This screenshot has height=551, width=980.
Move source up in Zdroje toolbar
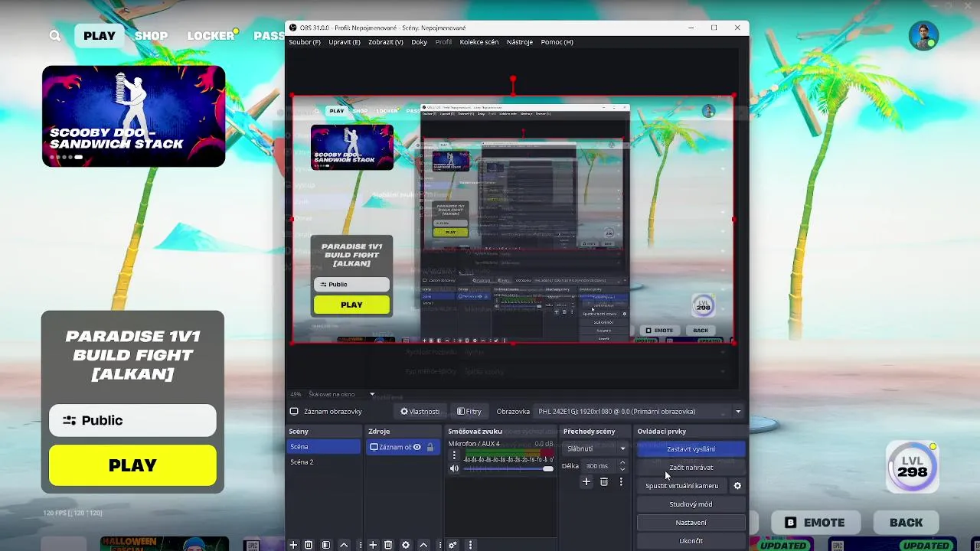point(423,545)
